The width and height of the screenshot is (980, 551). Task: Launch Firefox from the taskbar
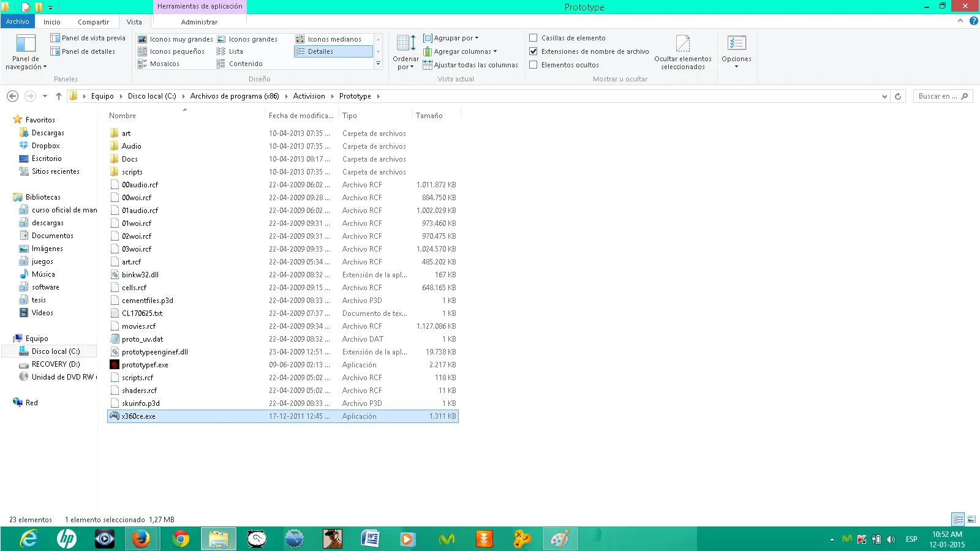coord(141,539)
